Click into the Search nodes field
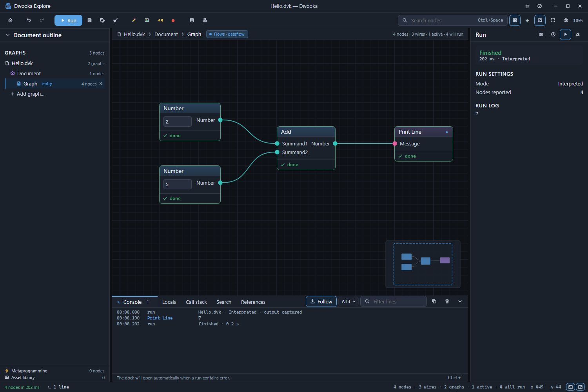 (453, 20)
